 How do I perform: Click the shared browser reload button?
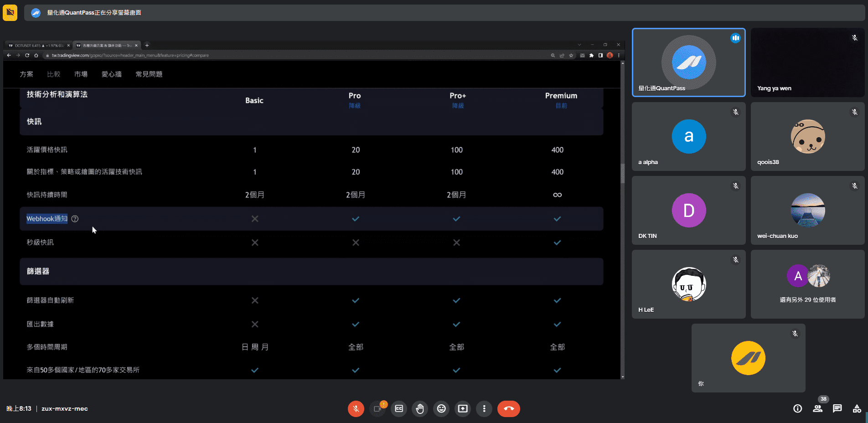pos(27,55)
